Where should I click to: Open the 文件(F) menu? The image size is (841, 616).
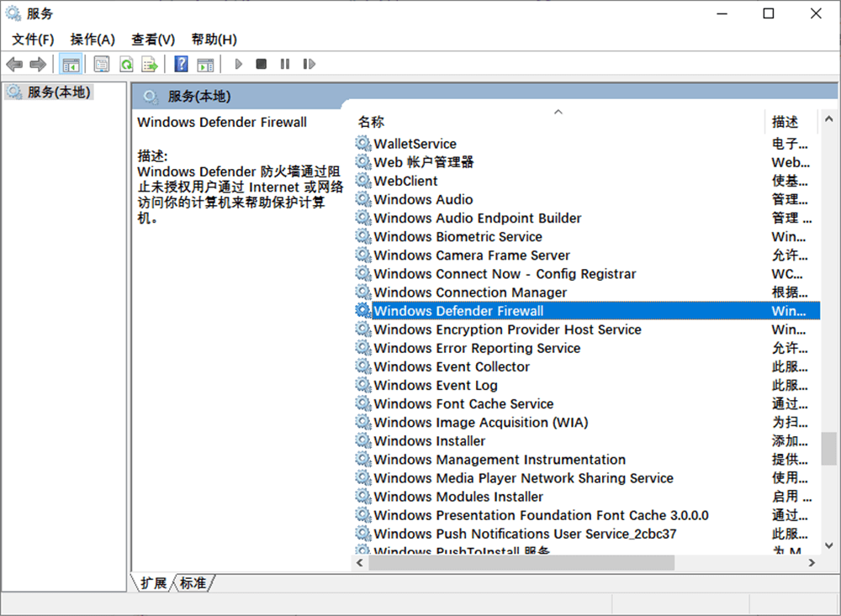click(x=33, y=39)
